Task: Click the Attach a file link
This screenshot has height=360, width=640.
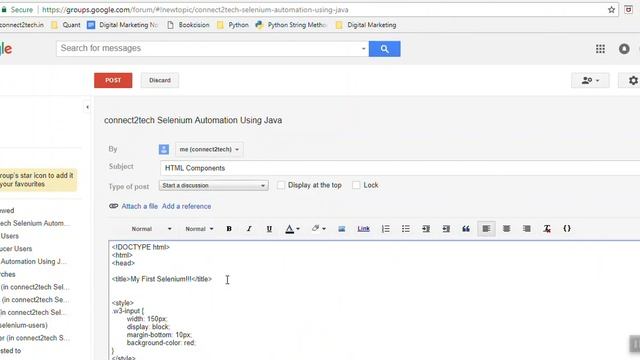Action: point(140,207)
